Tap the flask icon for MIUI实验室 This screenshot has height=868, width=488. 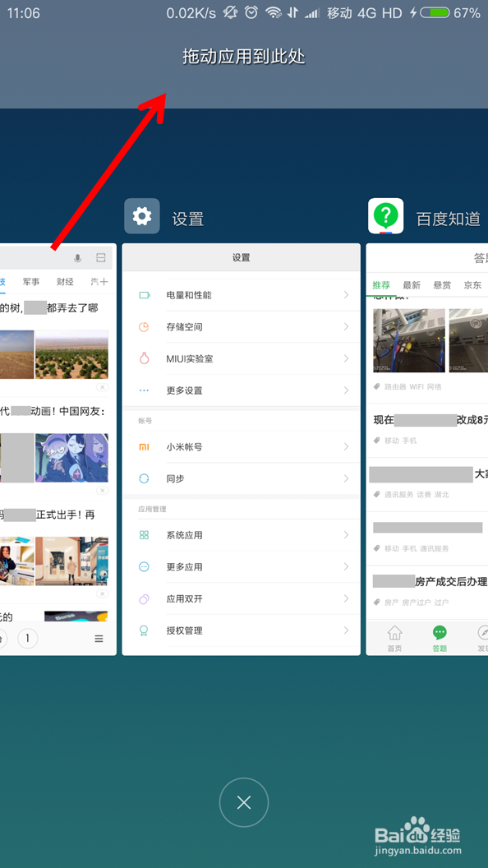pos(144,358)
